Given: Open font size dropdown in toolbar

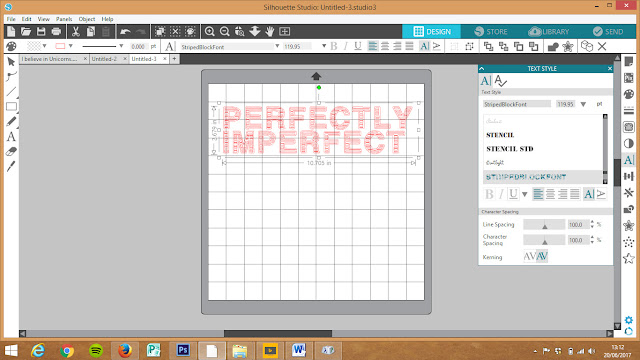Looking at the screenshot, I should pos(324,46).
